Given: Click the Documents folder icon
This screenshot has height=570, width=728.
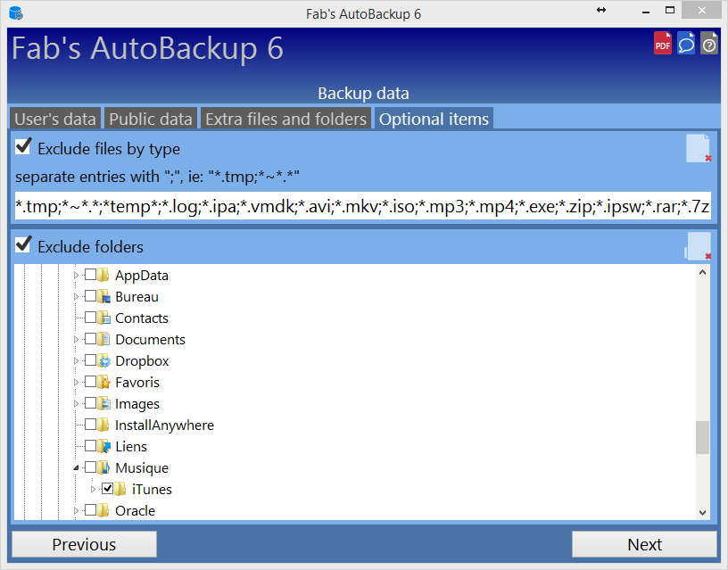Looking at the screenshot, I should [x=103, y=339].
